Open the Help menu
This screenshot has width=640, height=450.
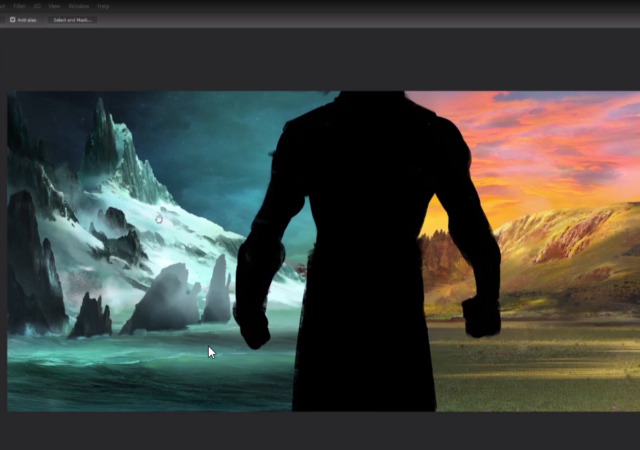[103, 6]
